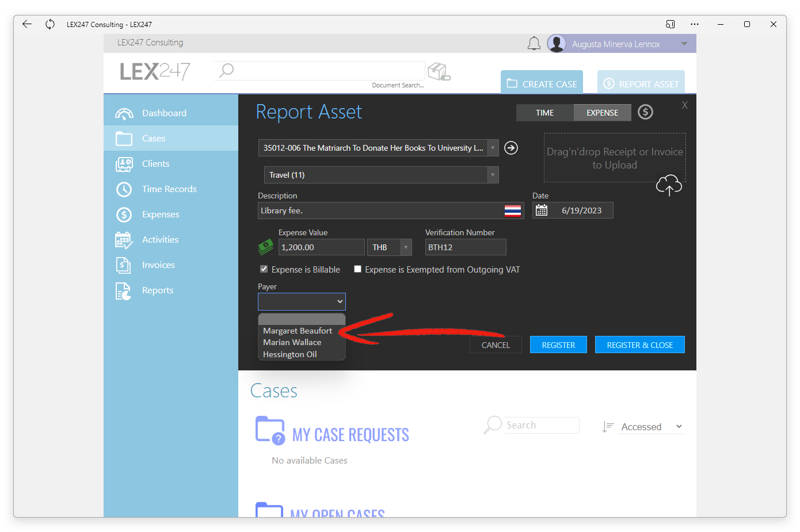Click the Thai flag language icon
800x532 pixels.
(513, 210)
